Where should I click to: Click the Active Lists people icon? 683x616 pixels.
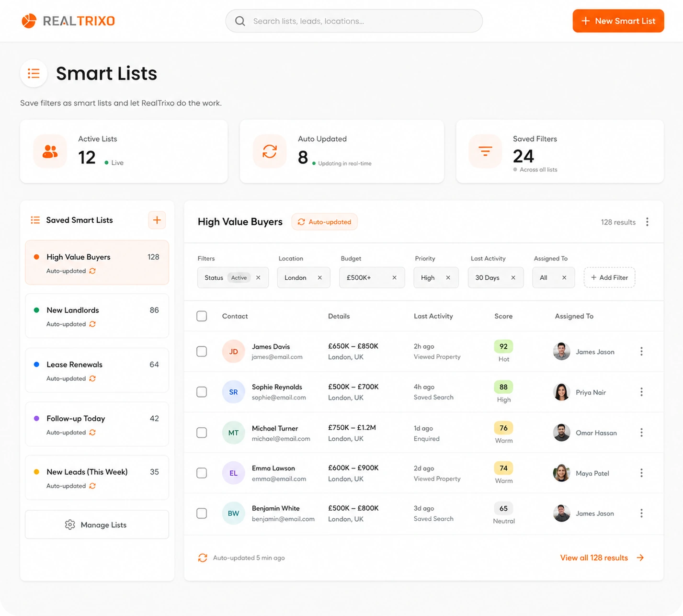(x=50, y=151)
